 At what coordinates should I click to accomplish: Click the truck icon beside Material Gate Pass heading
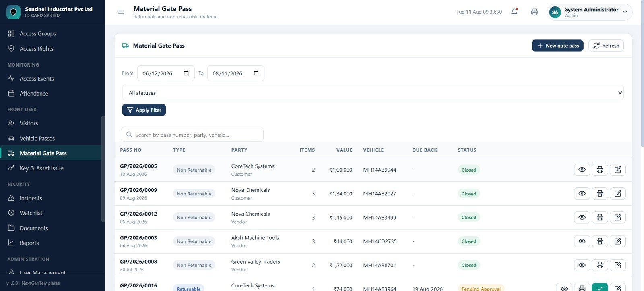click(x=126, y=46)
